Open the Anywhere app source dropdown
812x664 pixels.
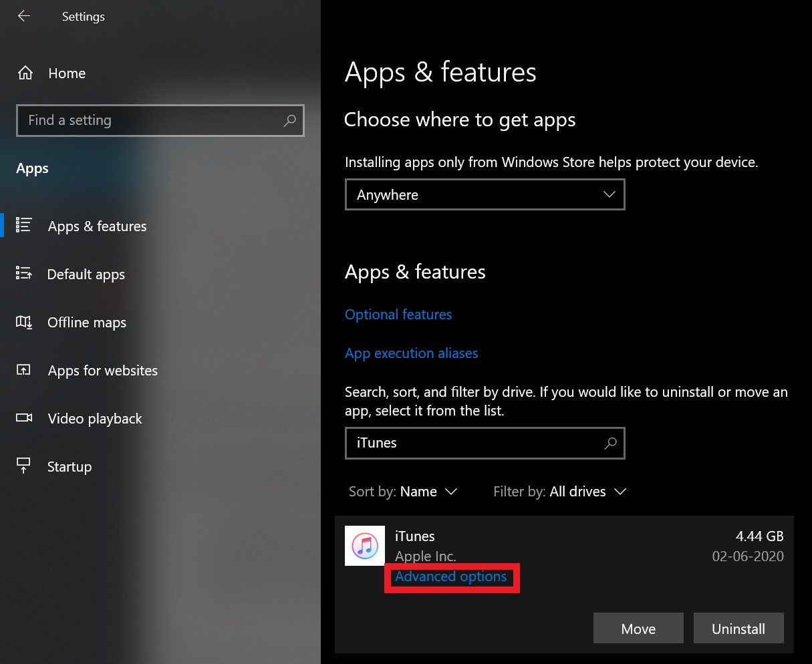(x=485, y=194)
